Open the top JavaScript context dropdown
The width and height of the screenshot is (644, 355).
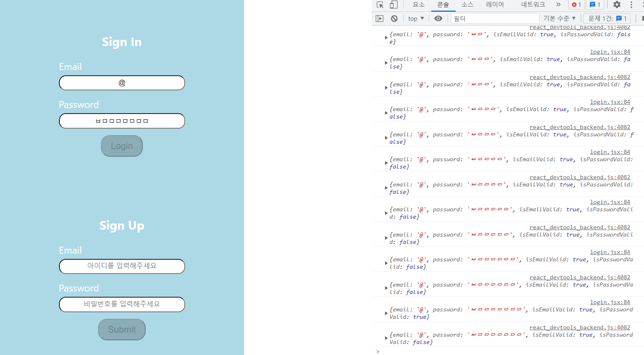(x=416, y=18)
